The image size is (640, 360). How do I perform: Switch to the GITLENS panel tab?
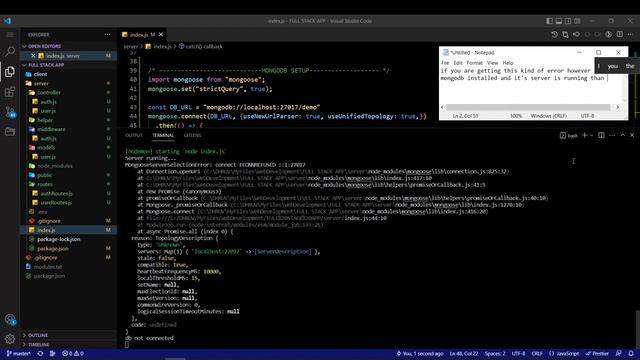click(192, 135)
